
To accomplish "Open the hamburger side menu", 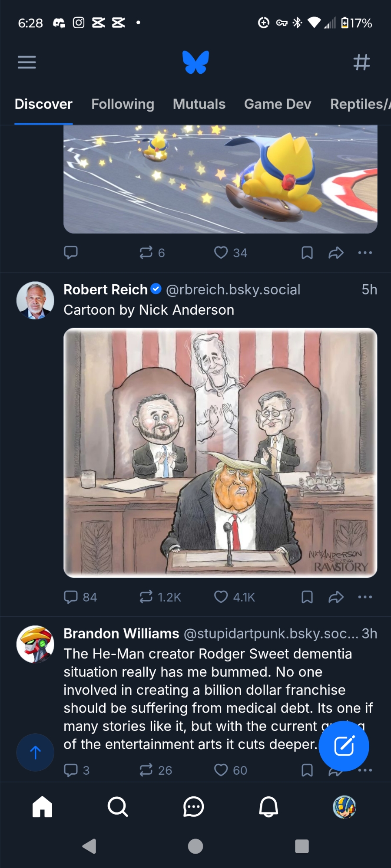I will pos(27,62).
